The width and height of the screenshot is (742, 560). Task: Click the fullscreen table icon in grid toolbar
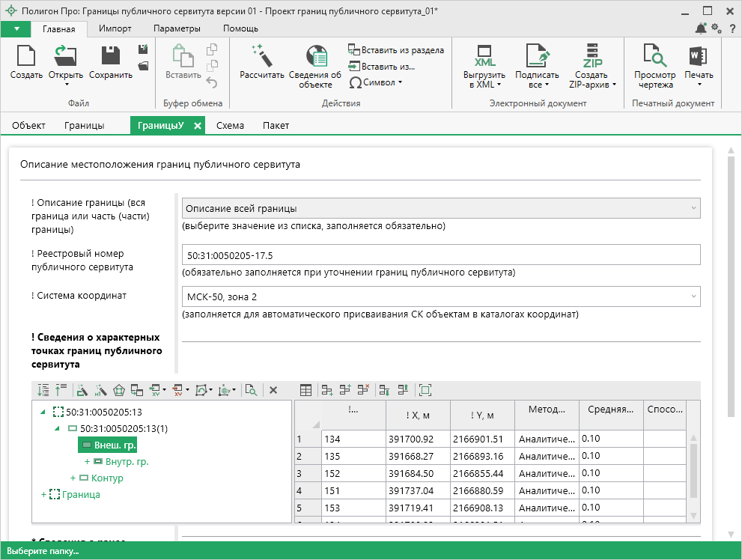(x=425, y=390)
